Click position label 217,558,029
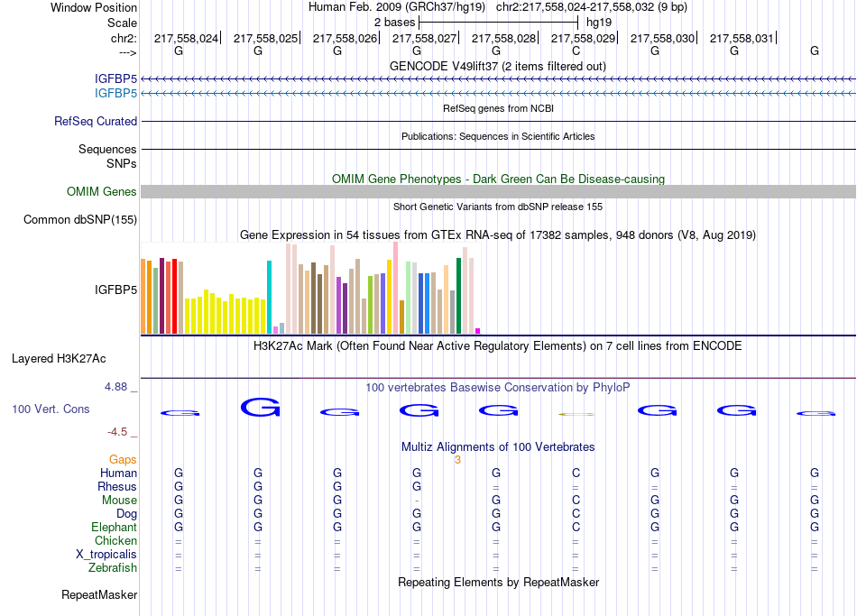Viewport: 857px width, 616px height. pos(583,38)
